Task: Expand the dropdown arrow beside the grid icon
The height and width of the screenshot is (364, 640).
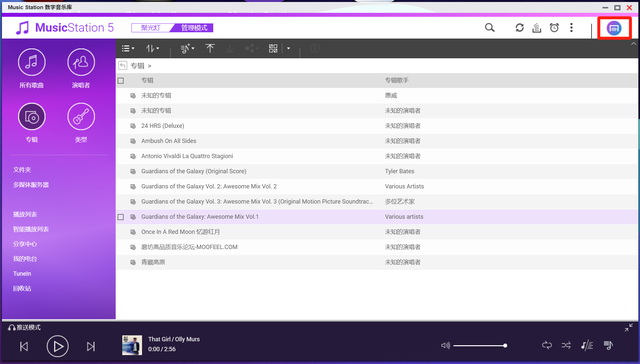Action: coord(288,49)
